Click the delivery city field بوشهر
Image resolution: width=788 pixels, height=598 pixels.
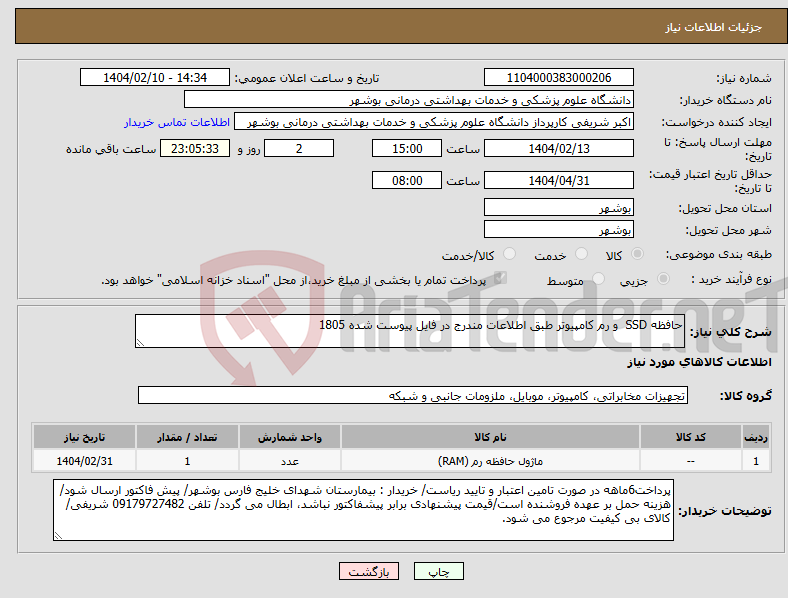point(559,229)
